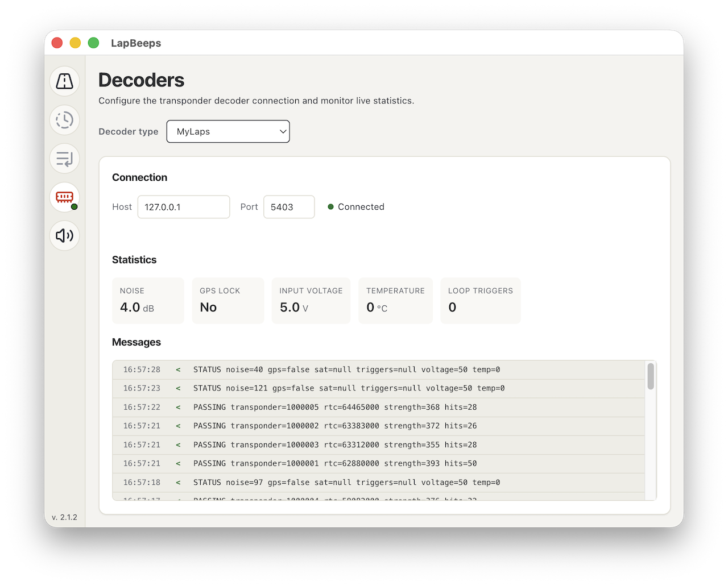Click the Input Voltage 5.0 V card
Viewport: 728px width, 586px height.
pos(311,301)
